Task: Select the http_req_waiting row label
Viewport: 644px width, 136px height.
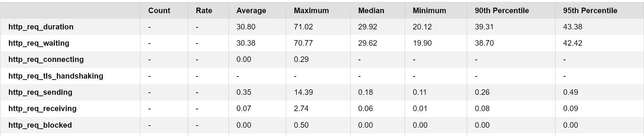Action: coord(39,43)
